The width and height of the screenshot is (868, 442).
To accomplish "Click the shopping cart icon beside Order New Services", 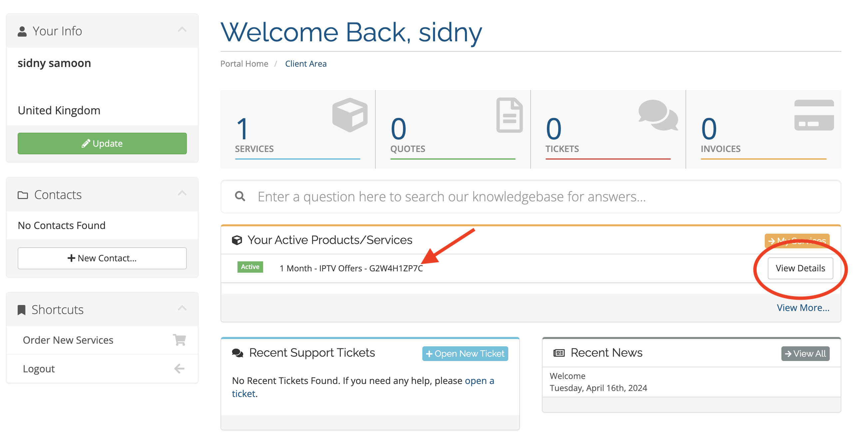I will 179,340.
